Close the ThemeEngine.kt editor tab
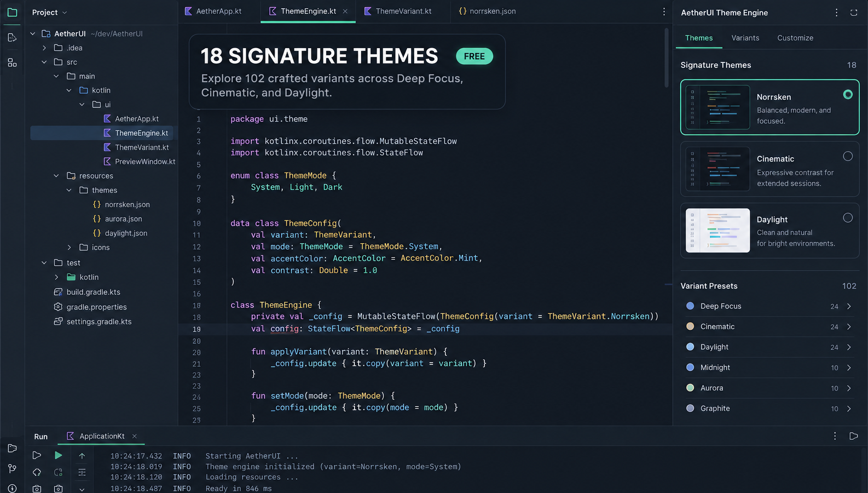The height and width of the screenshot is (493, 868). (x=345, y=11)
